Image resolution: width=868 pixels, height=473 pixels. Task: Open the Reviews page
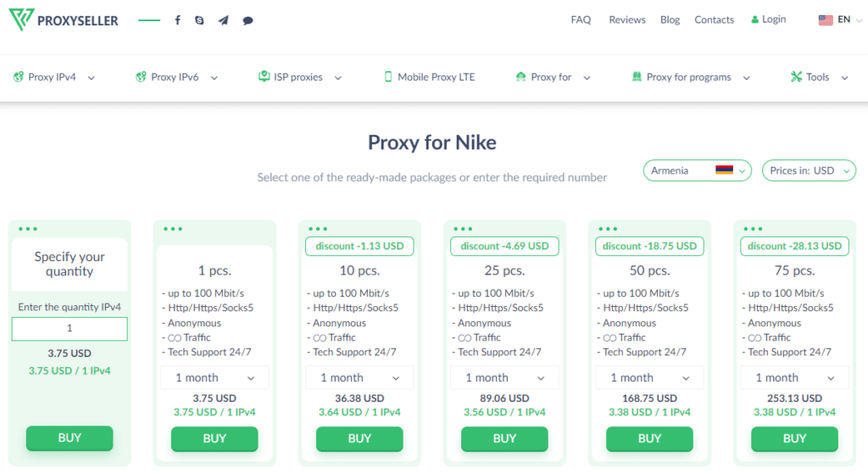(627, 20)
